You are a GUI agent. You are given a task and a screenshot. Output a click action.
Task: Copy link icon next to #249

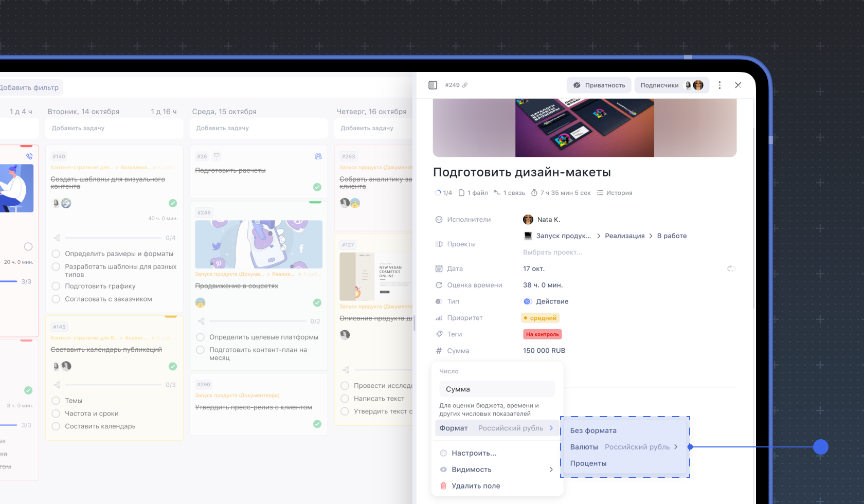(465, 85)
